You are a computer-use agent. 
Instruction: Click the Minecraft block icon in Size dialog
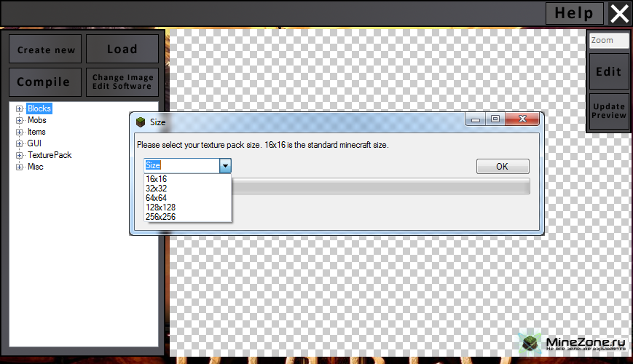[141, 122]
